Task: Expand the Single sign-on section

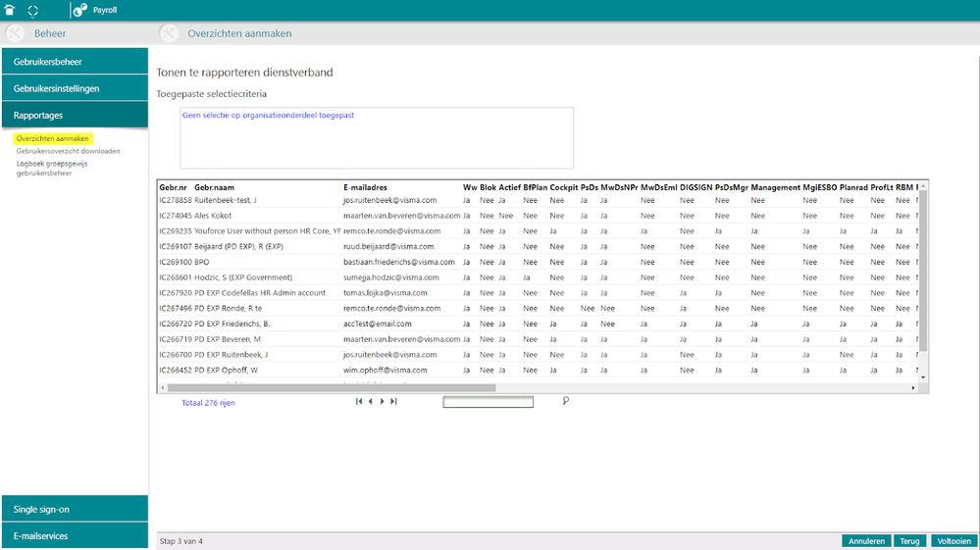Action: coord(75,509)
